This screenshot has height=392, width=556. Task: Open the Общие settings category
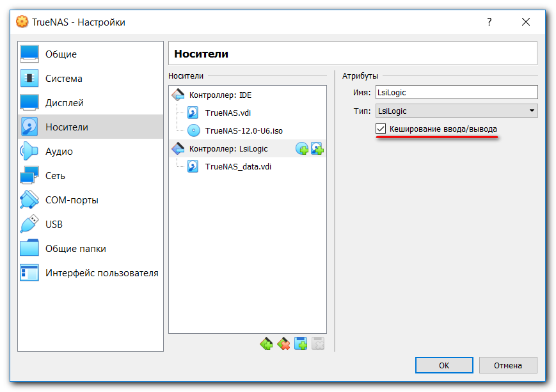[90, 54]
